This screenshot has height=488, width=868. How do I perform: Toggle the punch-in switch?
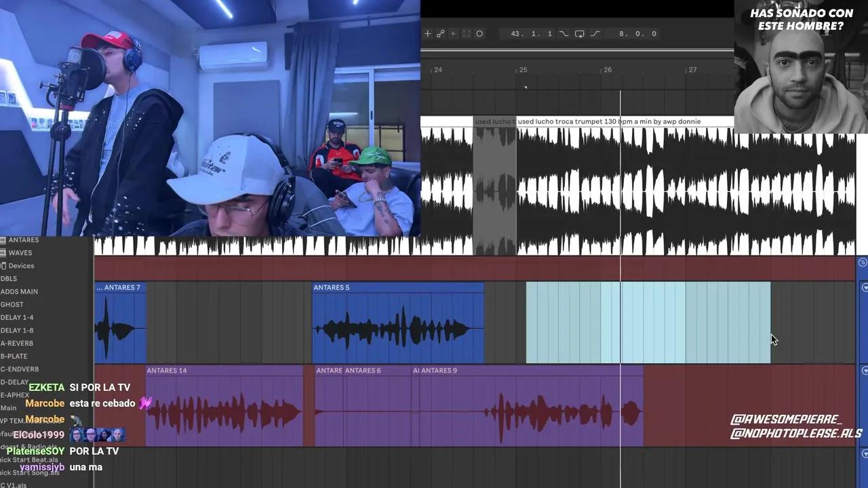pos(564,34)
